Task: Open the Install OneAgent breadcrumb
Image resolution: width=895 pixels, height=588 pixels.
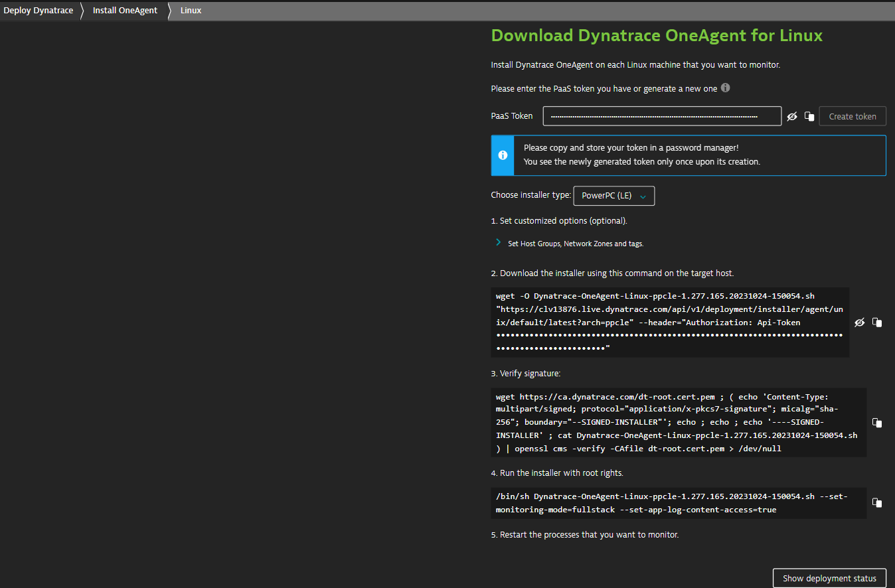Action: (x=125, y=10)
